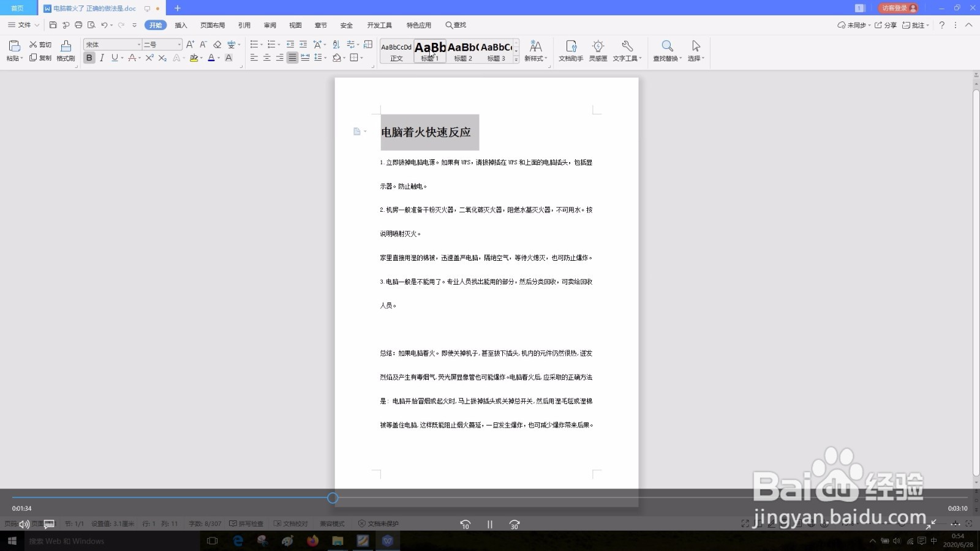Image resolution: width=980 pixels, height=551 pixels.
Task: Toggle bold formatting
Action: [x=89, y=58]
